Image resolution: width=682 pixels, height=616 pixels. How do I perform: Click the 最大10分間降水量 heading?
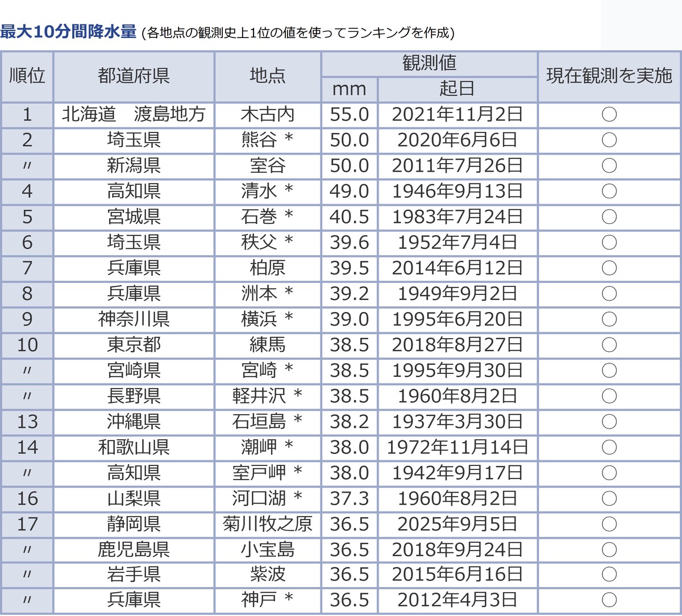tap(68, 32)
